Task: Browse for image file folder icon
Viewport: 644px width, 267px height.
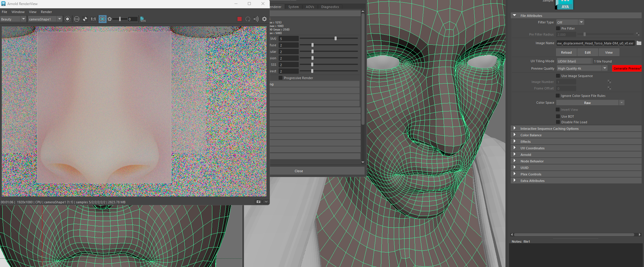Action: tap(639, 43)
